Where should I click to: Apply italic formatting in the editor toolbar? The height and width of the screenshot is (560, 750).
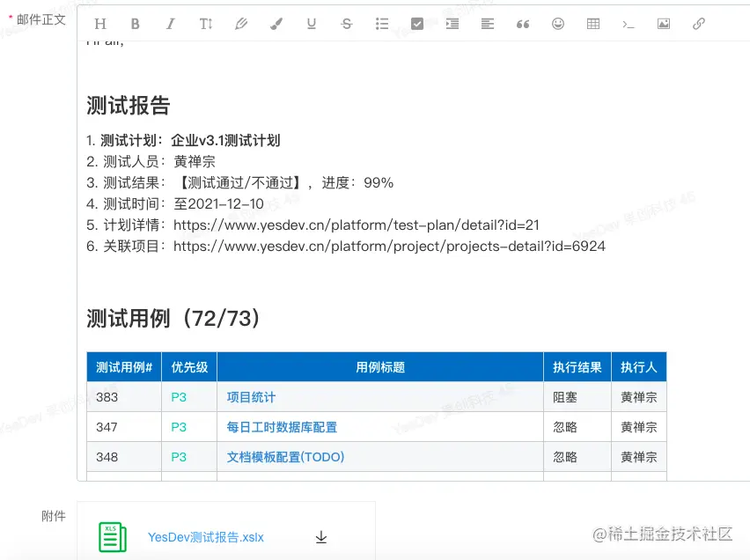pyautogui.click(x=170, y=25)
